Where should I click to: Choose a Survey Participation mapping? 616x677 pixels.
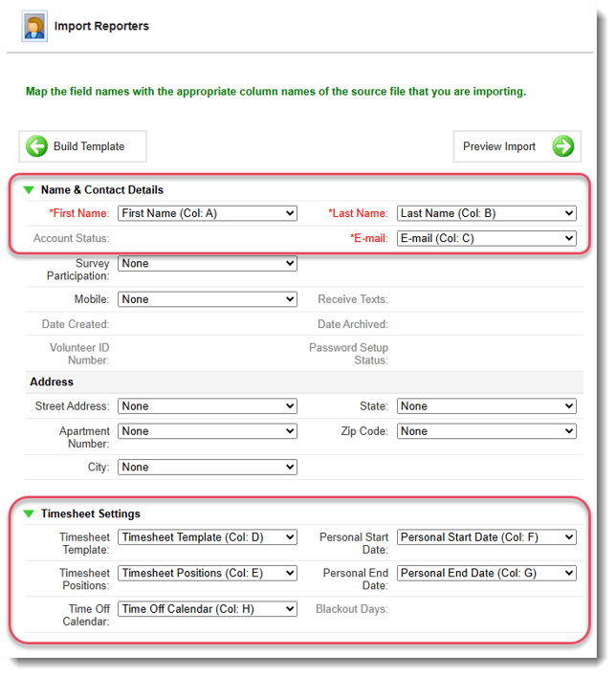point(207,263)
